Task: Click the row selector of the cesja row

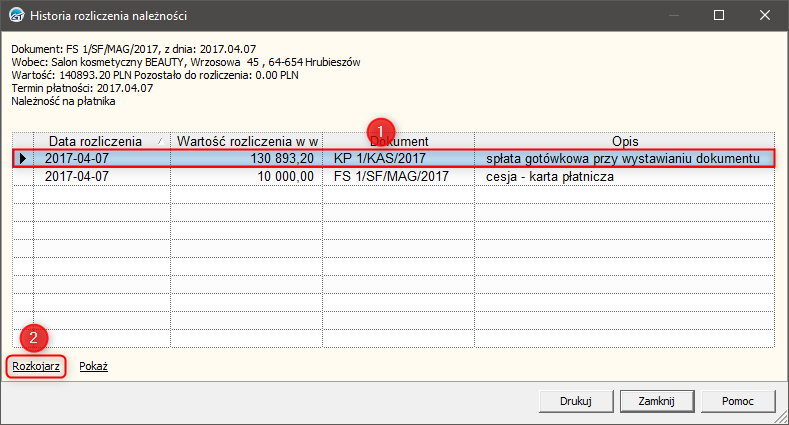Action: [23, 177]
